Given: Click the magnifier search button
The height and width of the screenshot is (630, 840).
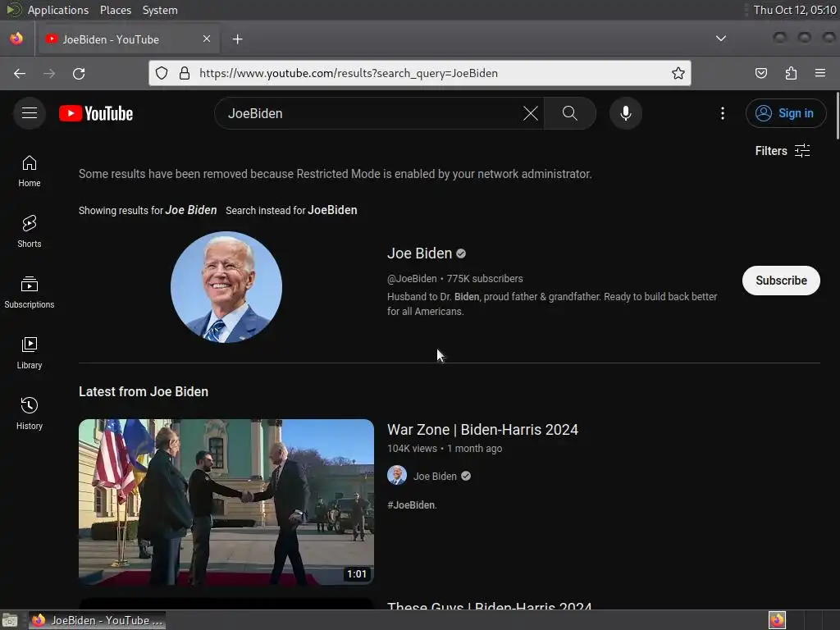Looking at the screenshot, I should coord(570,113).
